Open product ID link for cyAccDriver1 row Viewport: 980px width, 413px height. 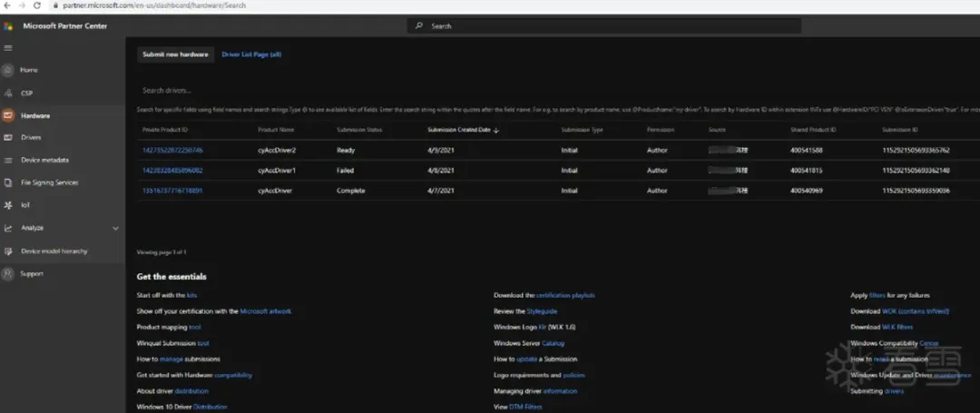point(172,171)
